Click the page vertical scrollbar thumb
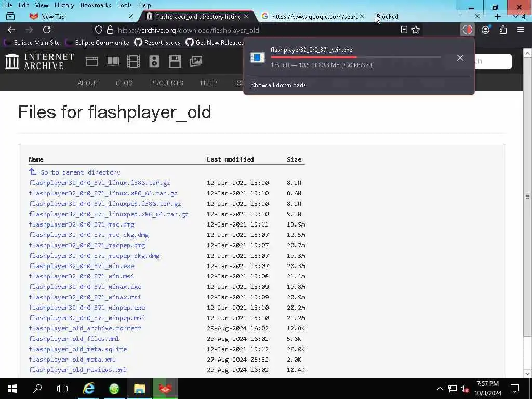Viewport: 532px width, 399px height. click(527, 197)
